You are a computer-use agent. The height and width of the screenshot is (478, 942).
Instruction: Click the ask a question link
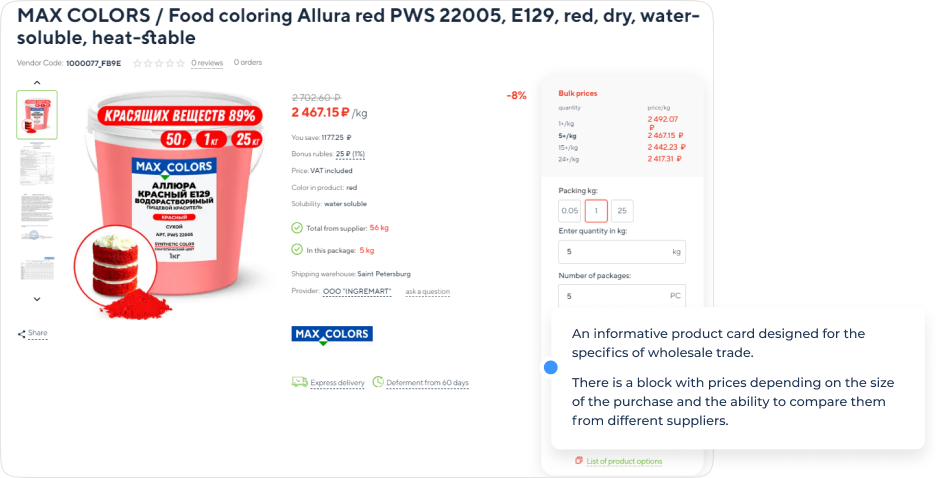tap(427, 292)
